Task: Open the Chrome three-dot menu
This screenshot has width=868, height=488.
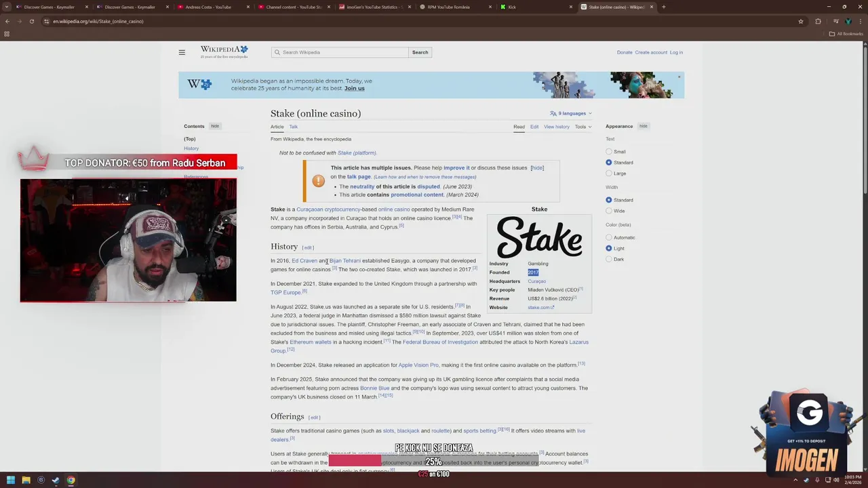Action: coord(861,21)
